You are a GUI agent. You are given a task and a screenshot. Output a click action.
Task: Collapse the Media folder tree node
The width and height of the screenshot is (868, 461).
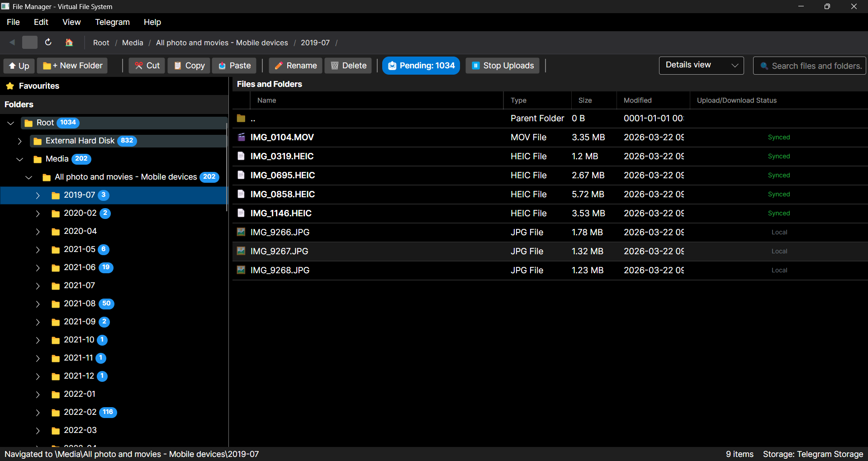19,159
